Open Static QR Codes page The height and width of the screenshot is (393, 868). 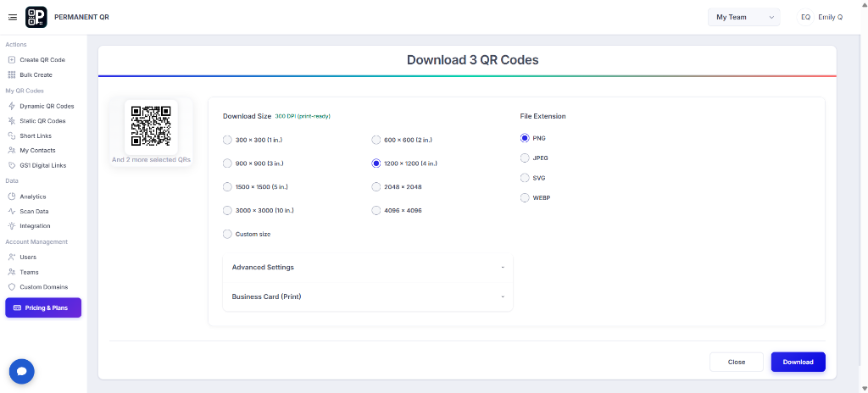(x=42, y=120)
